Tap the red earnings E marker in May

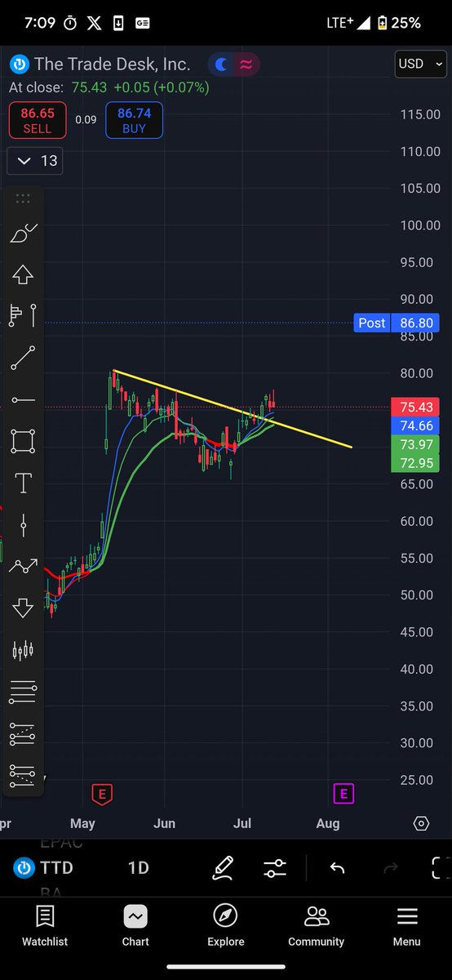[102, 792]
